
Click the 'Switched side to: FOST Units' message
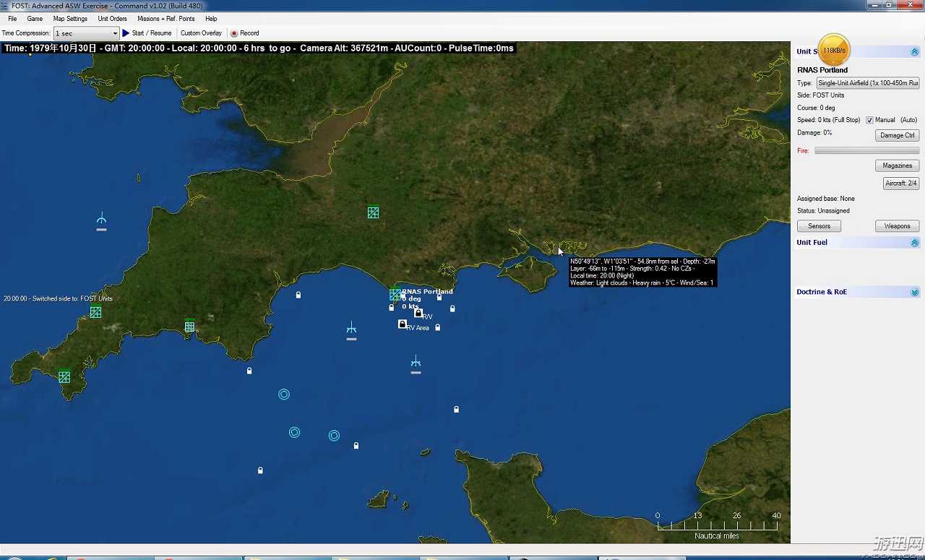click(58, 298)
